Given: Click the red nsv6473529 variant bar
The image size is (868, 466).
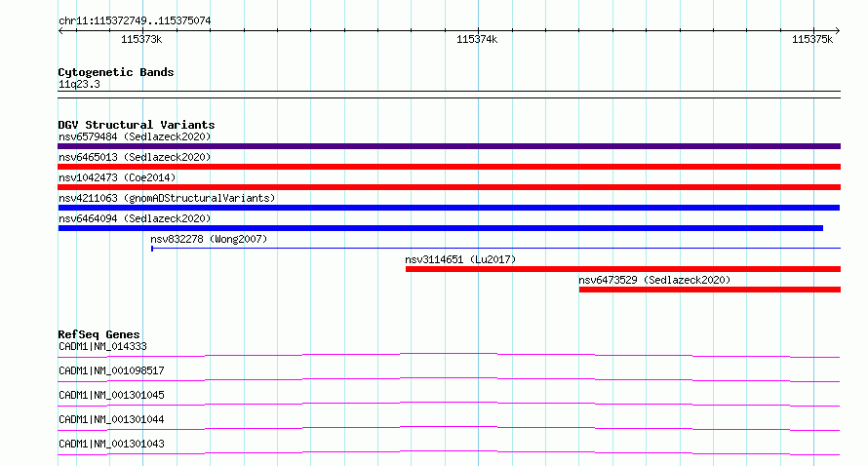Looking at the screenshot, I should 710,290.
